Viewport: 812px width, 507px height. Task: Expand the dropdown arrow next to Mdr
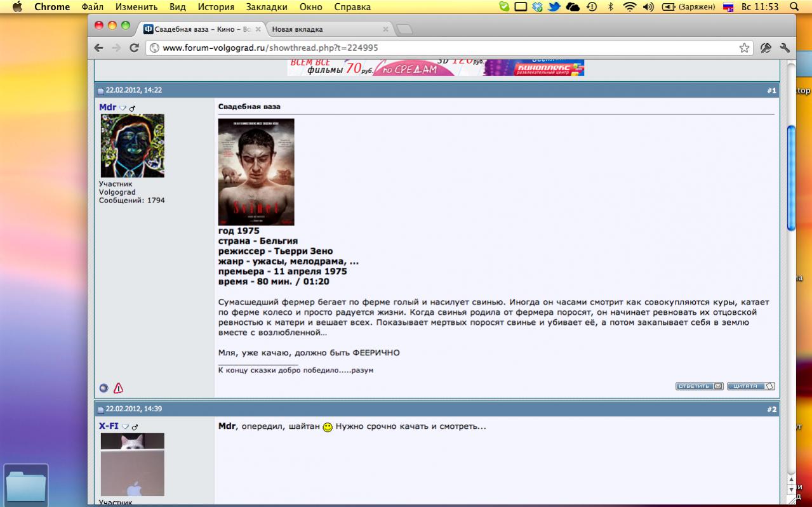[x=123, y=108]
